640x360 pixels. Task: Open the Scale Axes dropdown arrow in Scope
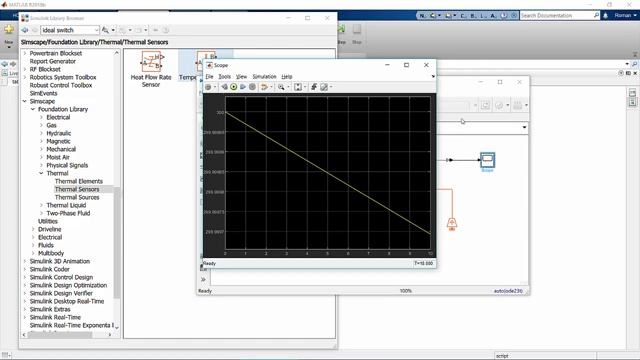click(305, 87)
